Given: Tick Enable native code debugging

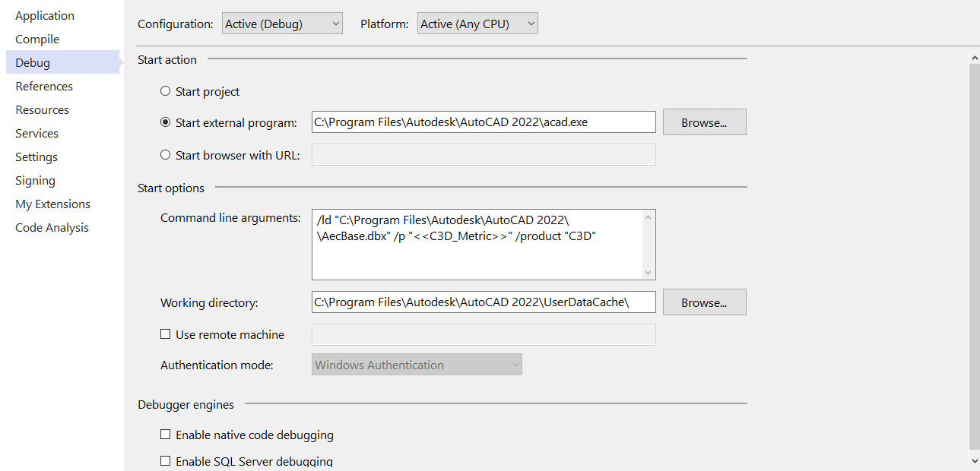Looking at the screenshot, I should 166,435.
